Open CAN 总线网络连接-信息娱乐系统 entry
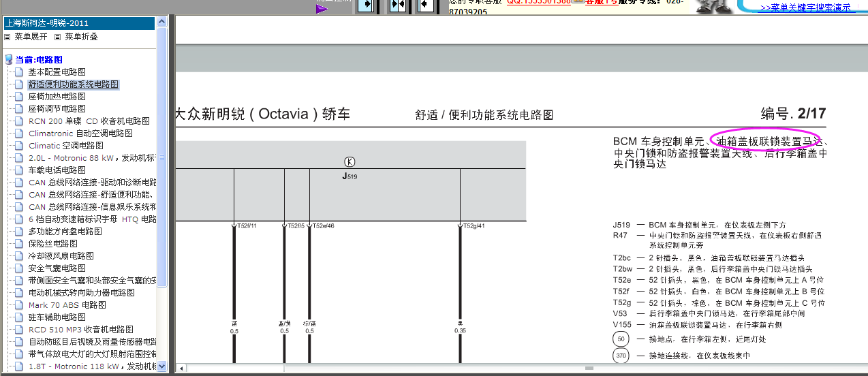 click(92, 207)
